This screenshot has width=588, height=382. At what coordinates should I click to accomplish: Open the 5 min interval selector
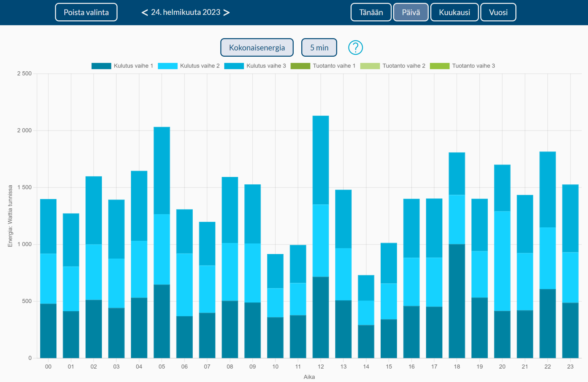click(319, 47)
